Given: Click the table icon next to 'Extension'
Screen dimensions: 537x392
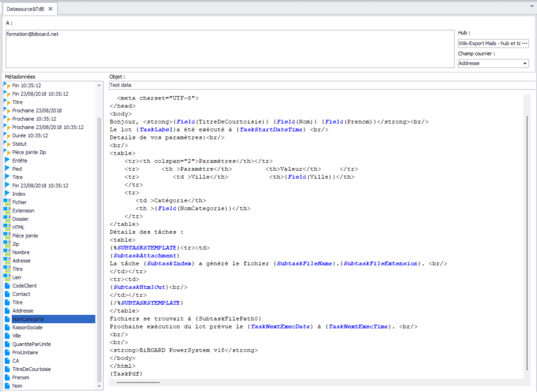Looking at the screenshot, I should pyautogui.click(x=7, y=210).
